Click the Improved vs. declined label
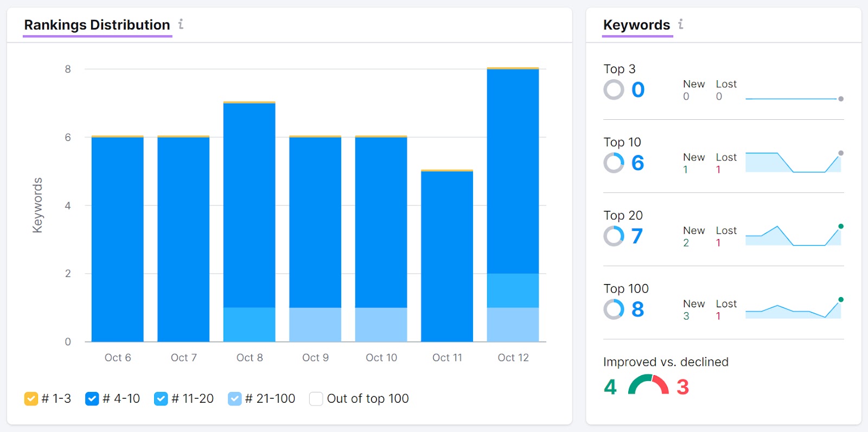The width and height of the screenshot is (868, 432). [x=666, y=362]
